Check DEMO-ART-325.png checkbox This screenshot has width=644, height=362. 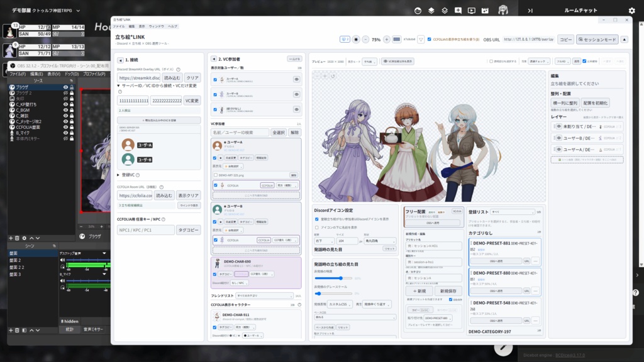tap(216, 175)
